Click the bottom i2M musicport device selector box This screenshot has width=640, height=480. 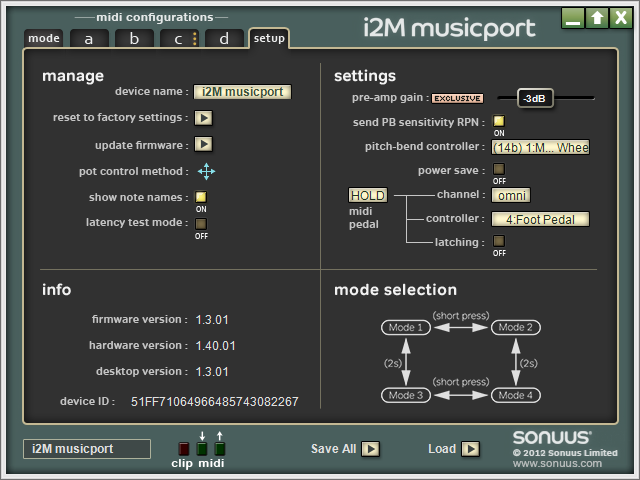(x=87, y=449)
